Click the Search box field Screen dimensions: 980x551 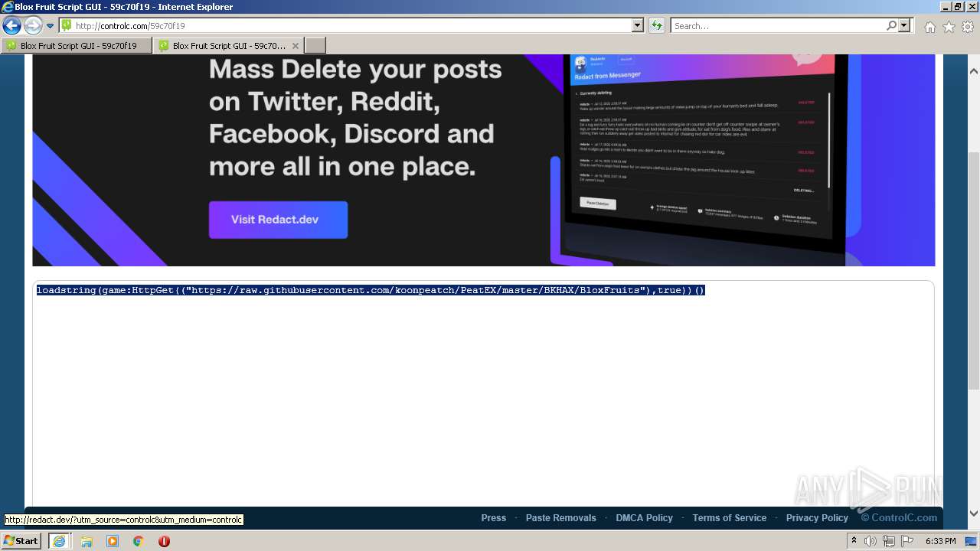click(x=779, y=26)
